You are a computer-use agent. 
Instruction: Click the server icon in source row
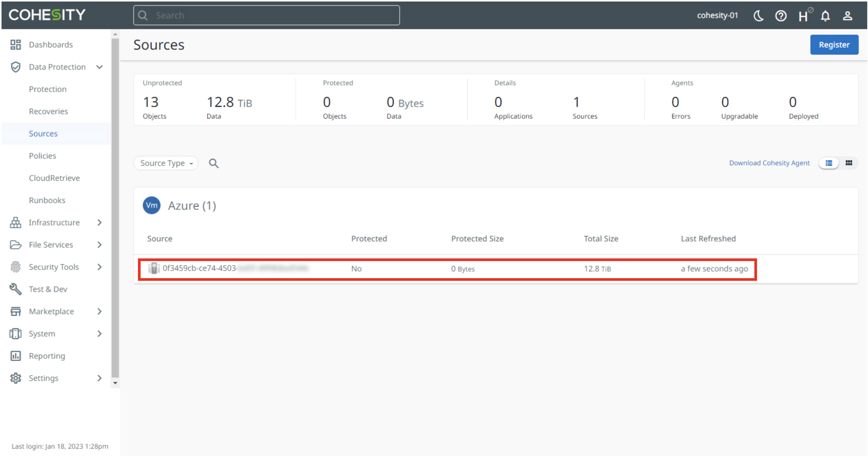click(x=154, y=268)
